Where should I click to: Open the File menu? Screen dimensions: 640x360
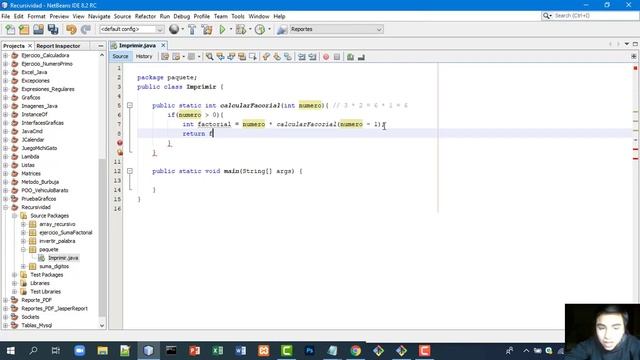6,16
